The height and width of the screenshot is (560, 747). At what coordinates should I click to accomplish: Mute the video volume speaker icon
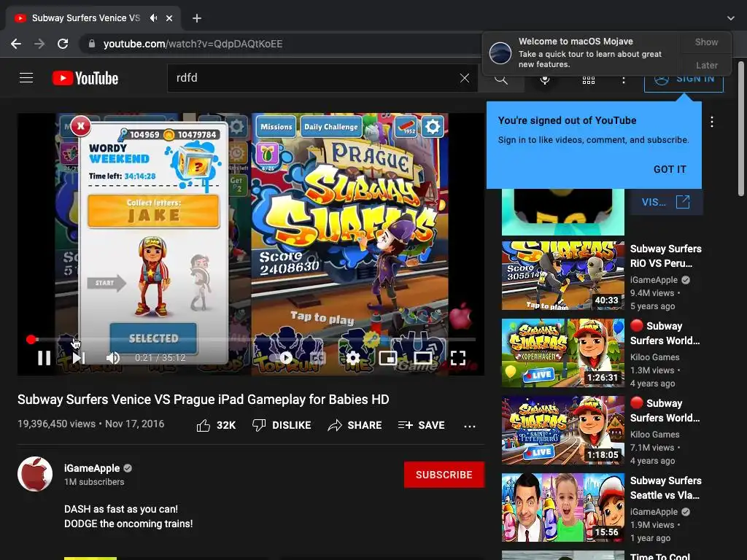point(113,357)
